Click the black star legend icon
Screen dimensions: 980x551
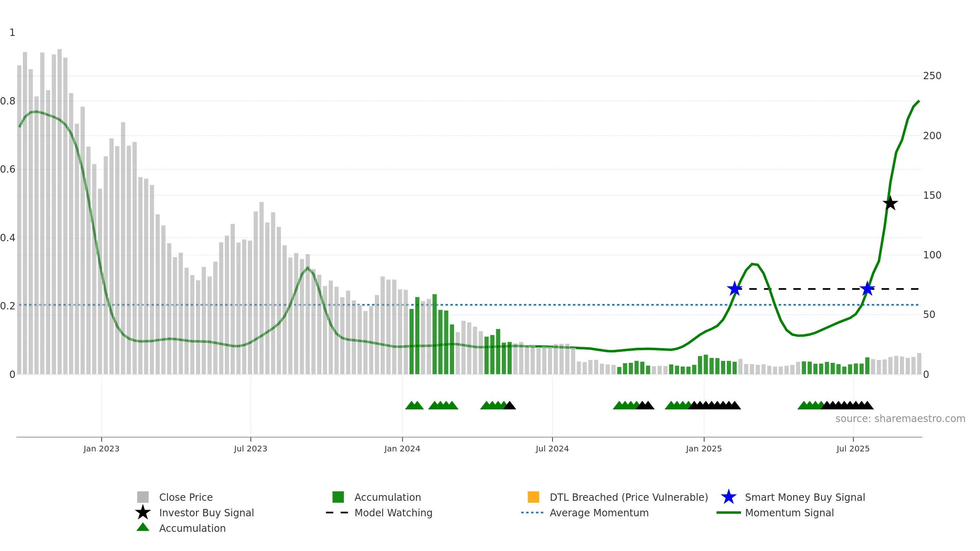point(143,512)
